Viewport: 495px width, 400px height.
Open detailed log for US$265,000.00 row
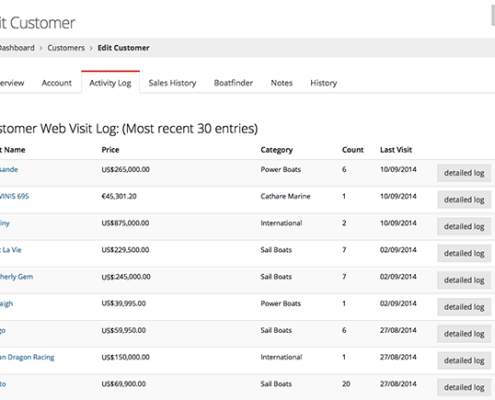click(x=464, y=173)
